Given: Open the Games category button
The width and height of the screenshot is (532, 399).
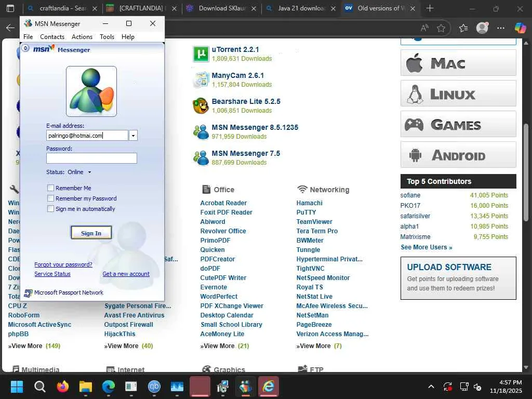Looking at the screenshot, I should [x=458, y=124].
